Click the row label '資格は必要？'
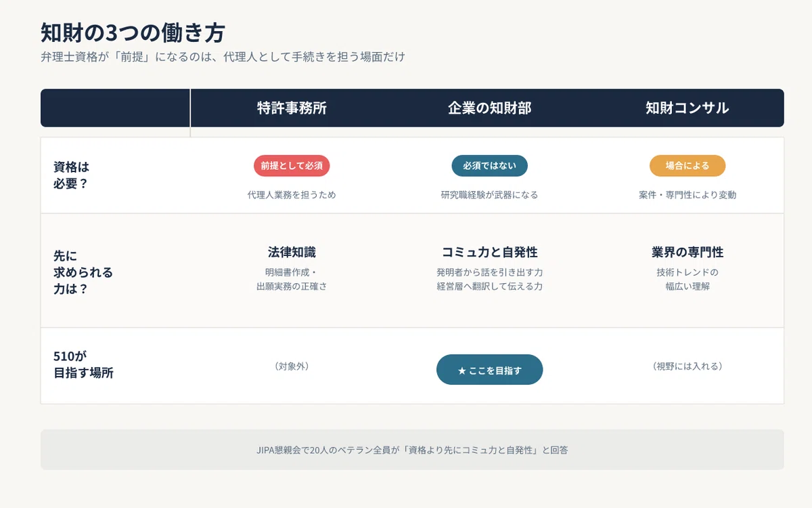The width and height of the screenshot is (812, 508). (x=71, y=175)
